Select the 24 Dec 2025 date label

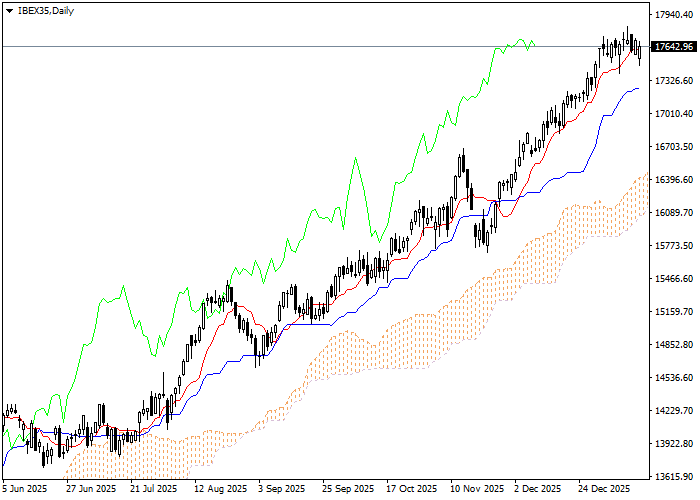click(603, 490)
